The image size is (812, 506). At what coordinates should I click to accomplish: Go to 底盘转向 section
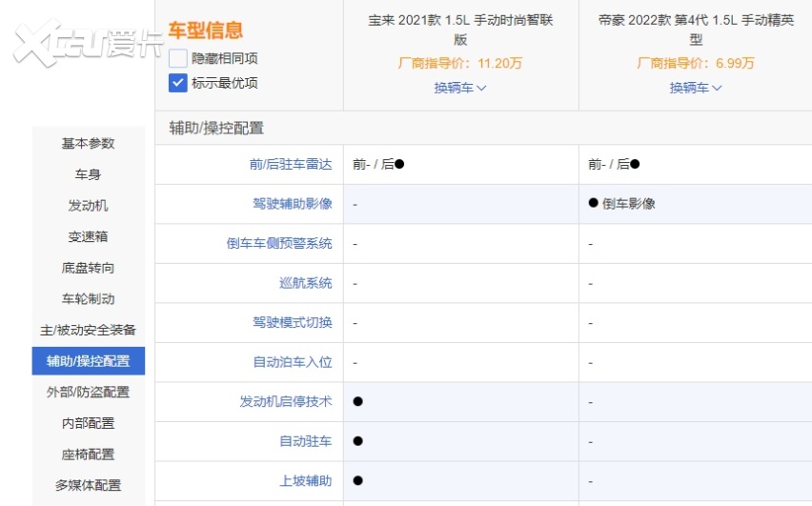point(88,268)
